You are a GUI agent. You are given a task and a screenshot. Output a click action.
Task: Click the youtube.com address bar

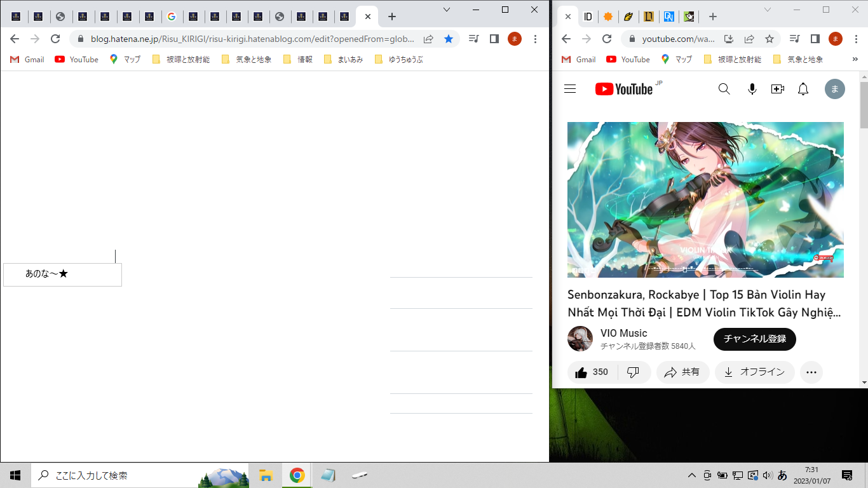678,39
